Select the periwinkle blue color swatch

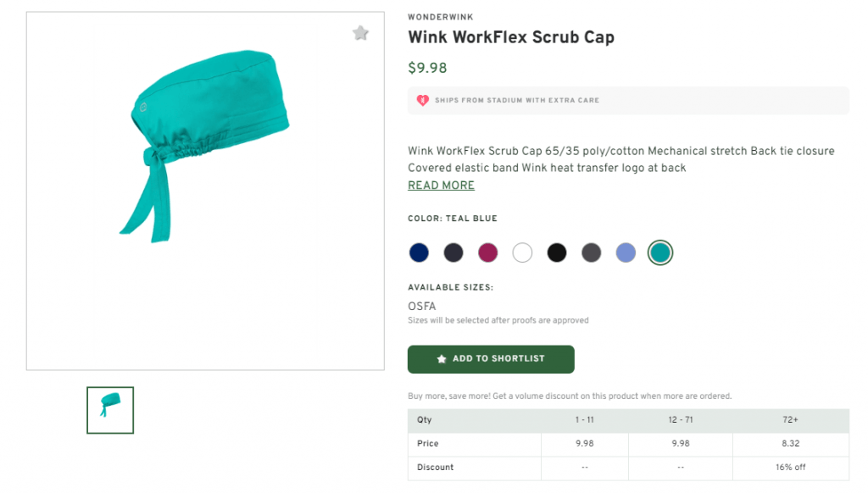626,252
